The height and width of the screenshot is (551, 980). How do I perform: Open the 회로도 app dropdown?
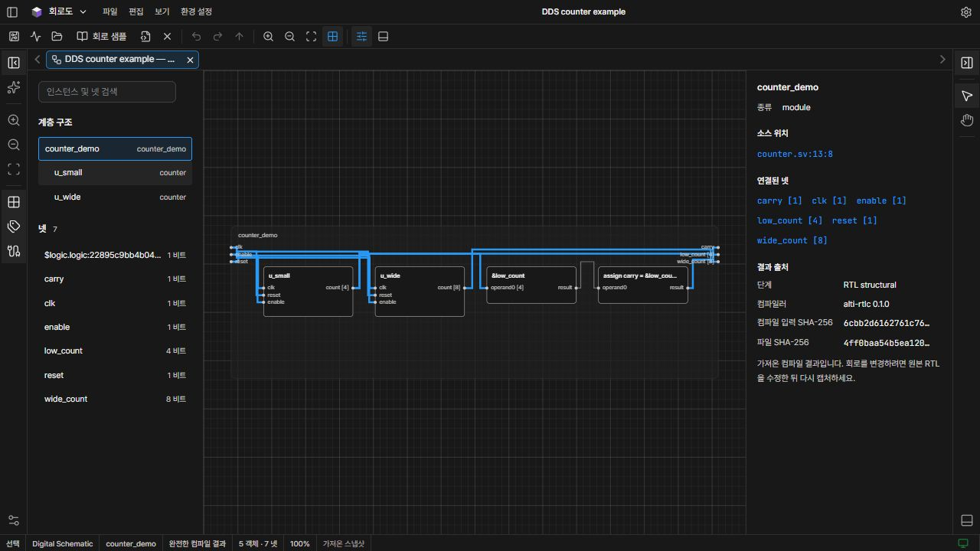59,12
